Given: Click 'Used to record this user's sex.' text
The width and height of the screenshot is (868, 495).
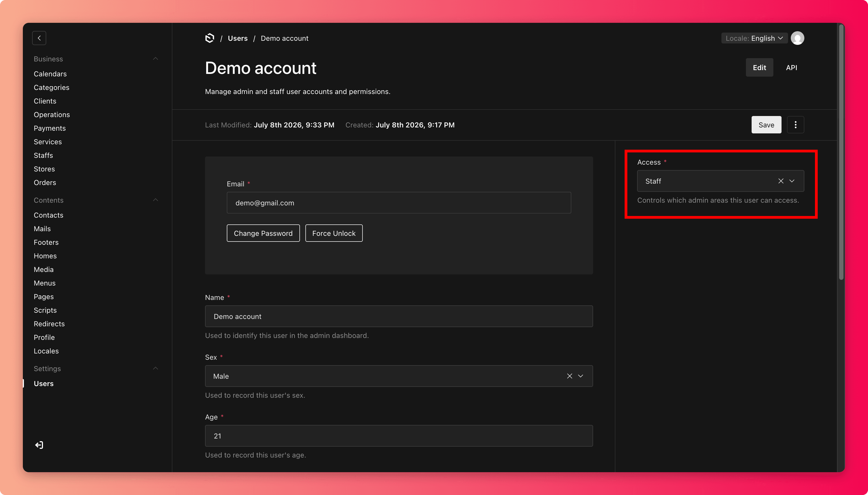Looking at the screenshot, I should coord(255,395).
